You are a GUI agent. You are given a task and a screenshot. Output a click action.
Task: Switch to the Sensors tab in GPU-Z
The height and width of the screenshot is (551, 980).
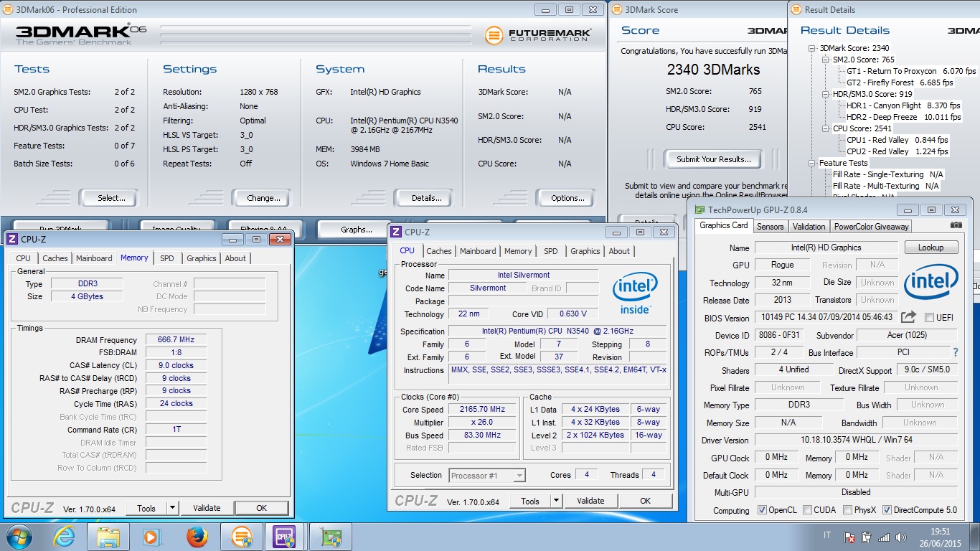pos(771,227)
